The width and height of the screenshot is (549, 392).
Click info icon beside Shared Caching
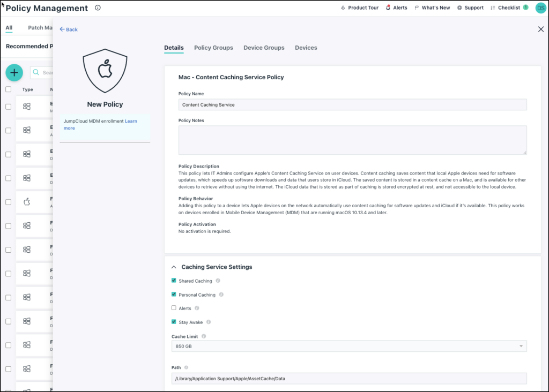point(218,281)
